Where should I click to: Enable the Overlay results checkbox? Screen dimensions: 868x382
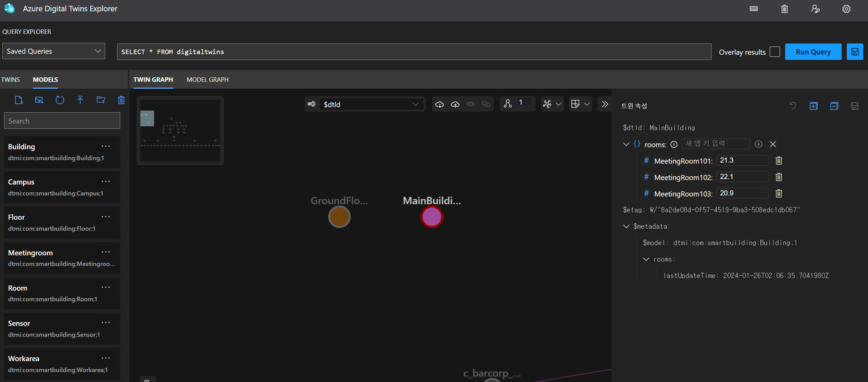click(x=775, y=52)
